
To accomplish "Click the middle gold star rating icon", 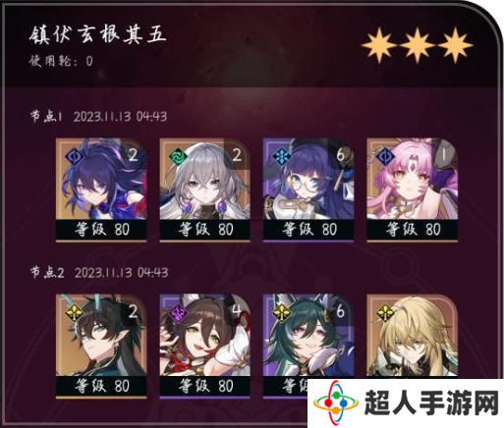I will 418,45.
